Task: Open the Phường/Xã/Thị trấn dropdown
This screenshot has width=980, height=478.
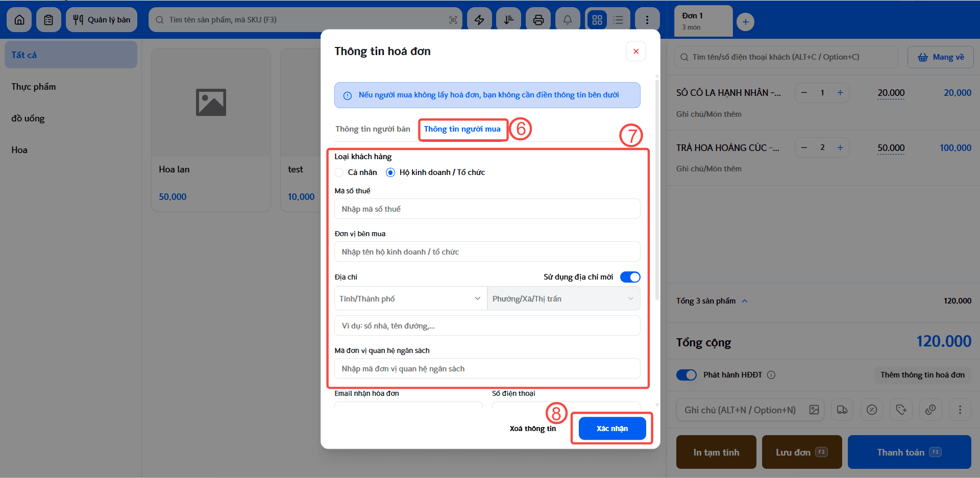Action: 563,298
